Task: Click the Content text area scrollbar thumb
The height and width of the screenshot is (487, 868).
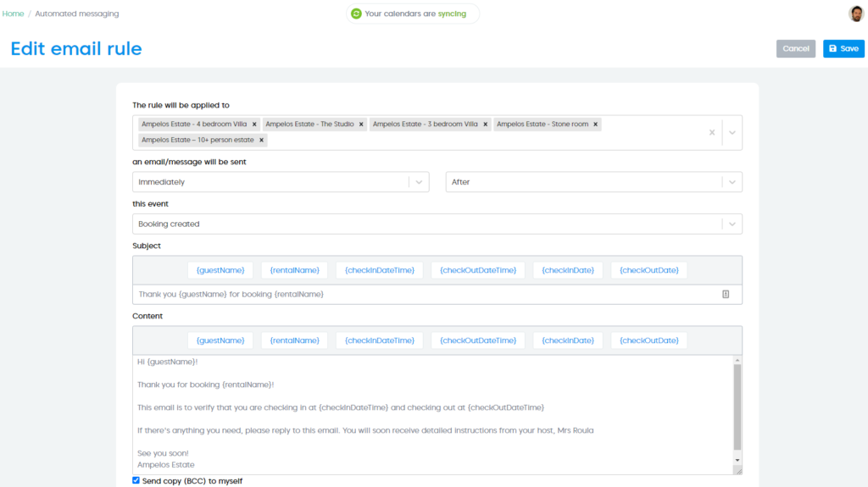Action: coord(737,407)
